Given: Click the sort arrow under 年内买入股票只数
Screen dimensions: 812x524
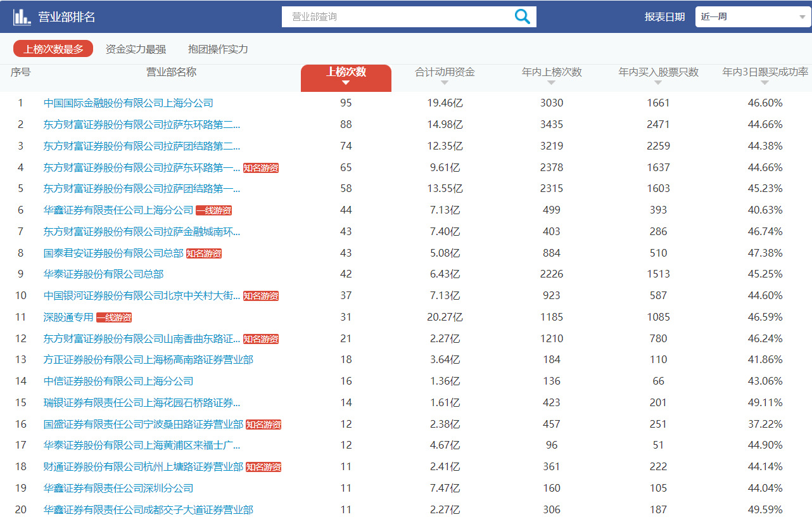Looking at the screenshot, I should [657, 82].
